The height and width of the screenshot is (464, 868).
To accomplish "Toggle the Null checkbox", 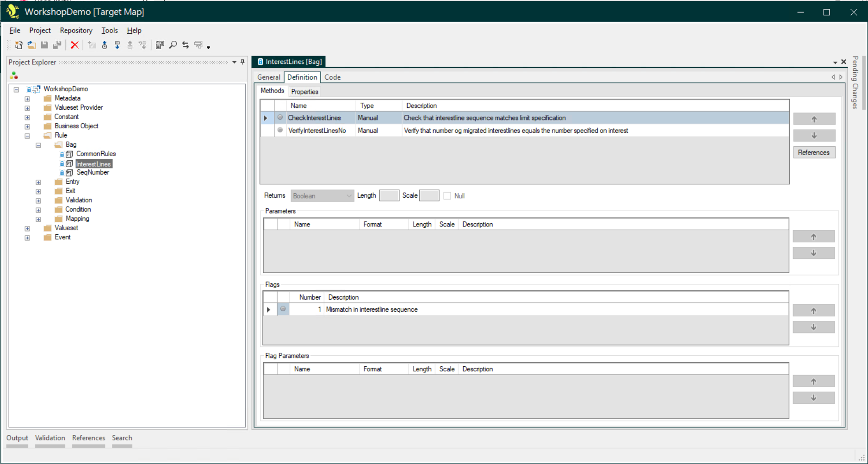I will point(447,196).
